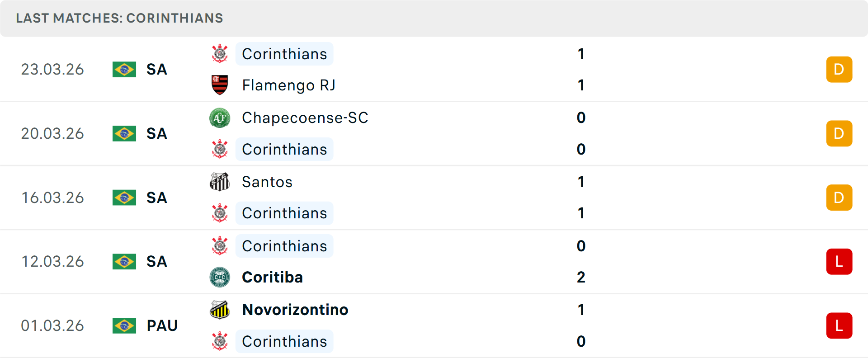Viewport: 868px width, 358px height.
Task: Select the Chapecoense-SC club logo
Action: (x=220, y=118)
